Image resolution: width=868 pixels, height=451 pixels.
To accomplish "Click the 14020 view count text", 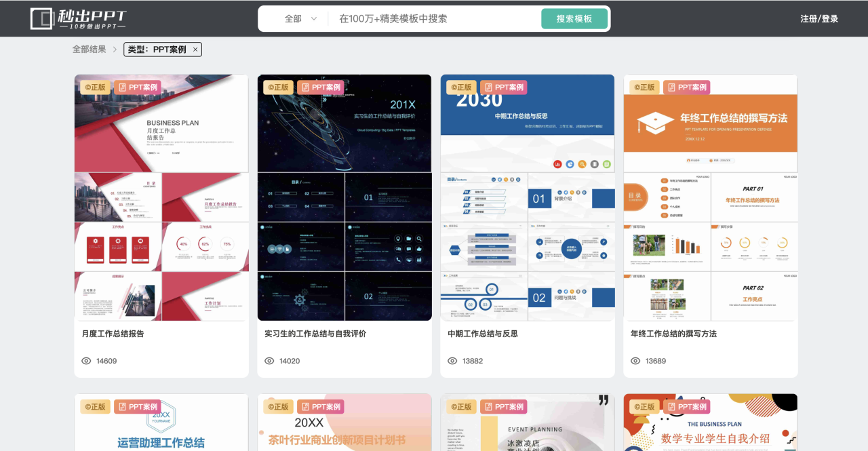I will coord(290,361).
